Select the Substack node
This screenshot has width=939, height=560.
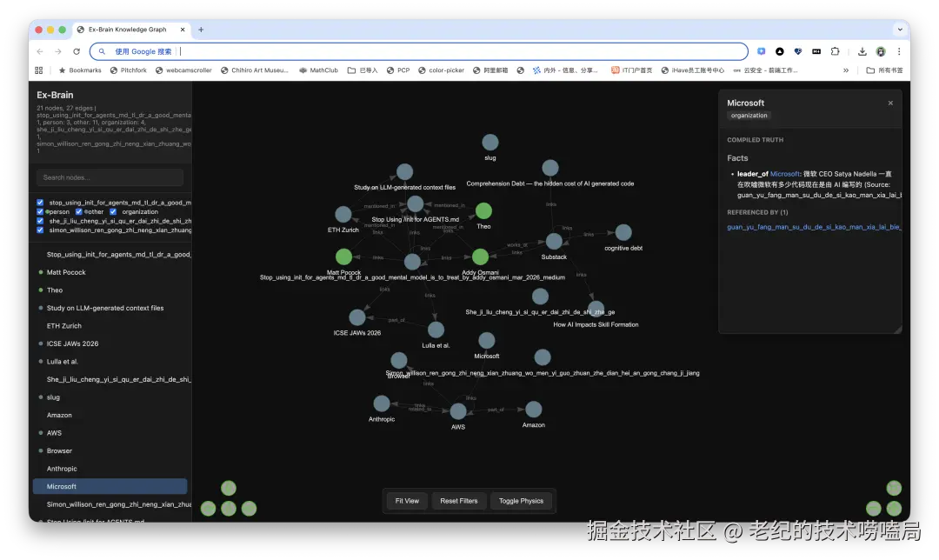click(x=554, y=242)
